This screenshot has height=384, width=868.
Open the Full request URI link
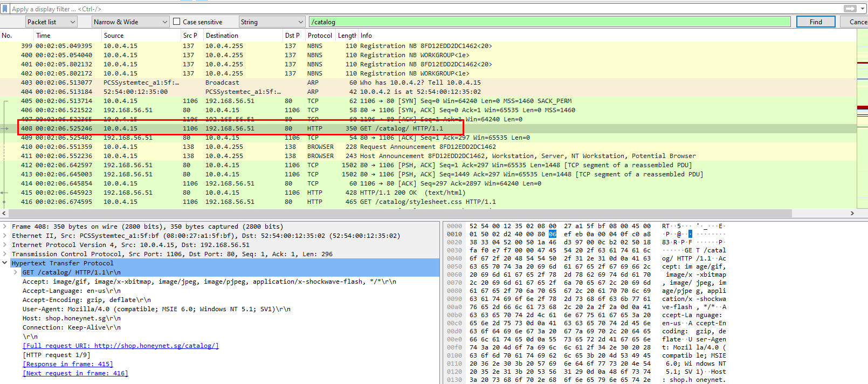[121, 346]
